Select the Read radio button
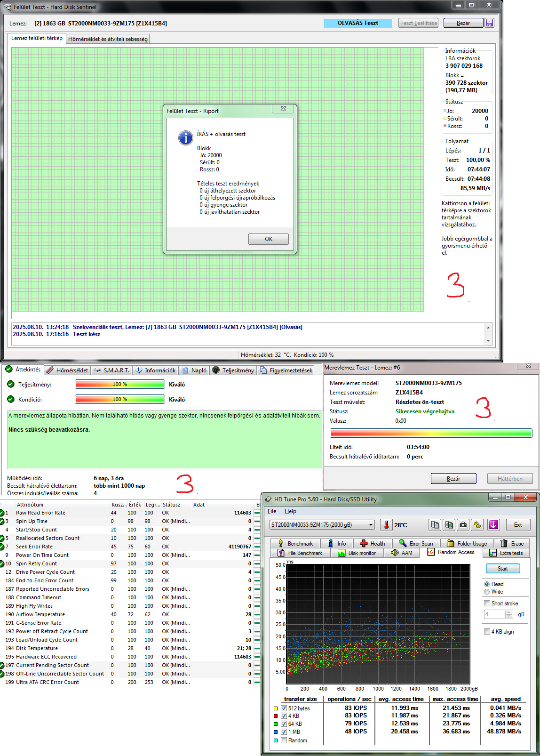 tap(487, 584)
